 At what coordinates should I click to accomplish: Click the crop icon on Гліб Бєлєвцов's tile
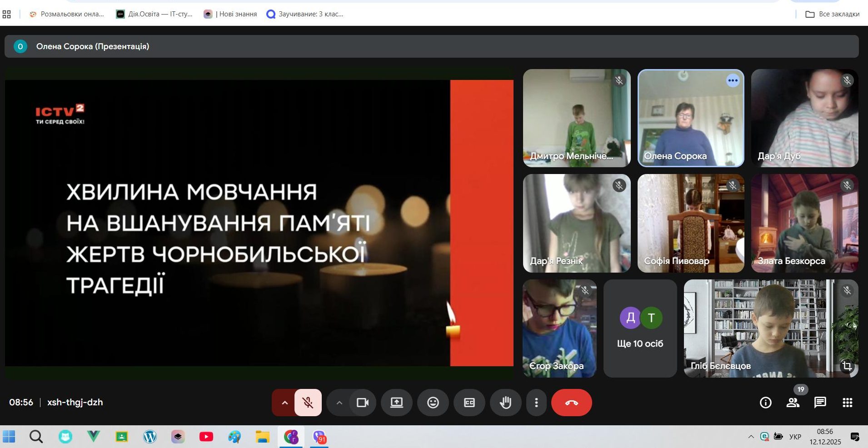pyautogui.click(x=847, y=366)
